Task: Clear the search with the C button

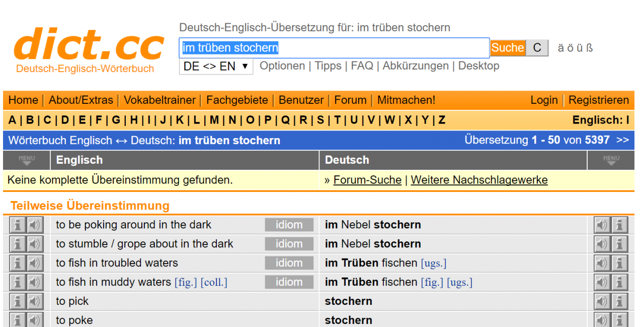Action: tap(537, 48)
